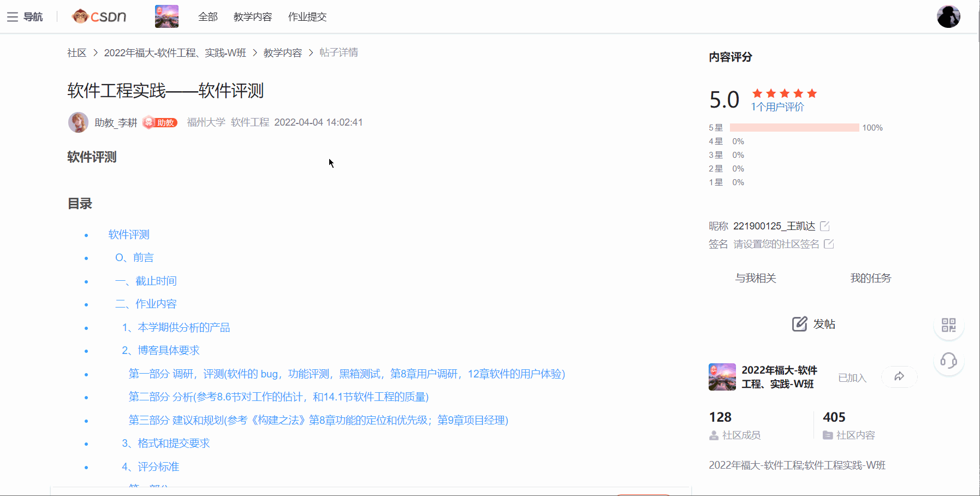Switch to the 教学内容 tab
980x496 pixels.
(x=252, y=17)
